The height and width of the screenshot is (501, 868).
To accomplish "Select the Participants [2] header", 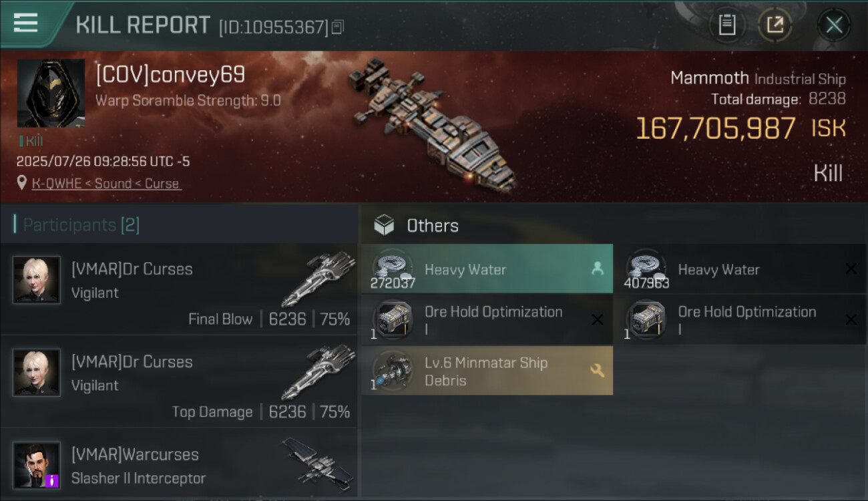I will [x=81, y=225].
